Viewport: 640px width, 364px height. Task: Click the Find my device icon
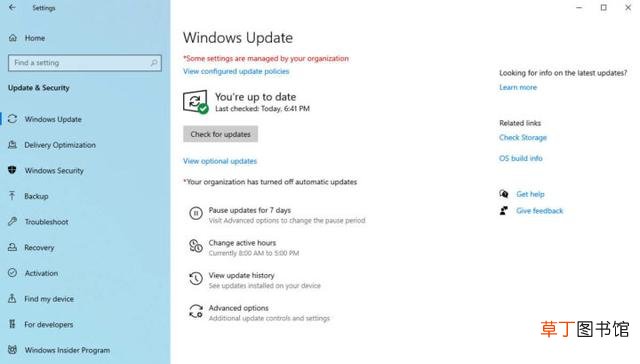(x=12, y=299)
